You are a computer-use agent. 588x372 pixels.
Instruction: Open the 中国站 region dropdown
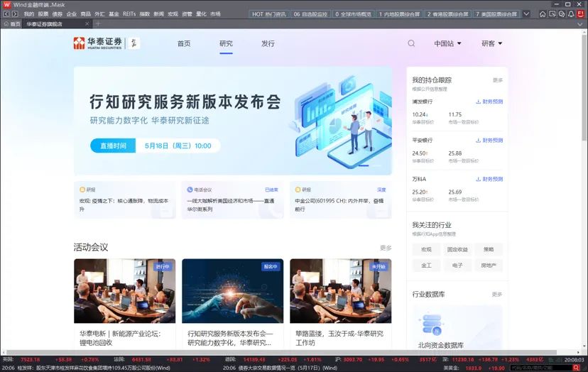point(448,43)
